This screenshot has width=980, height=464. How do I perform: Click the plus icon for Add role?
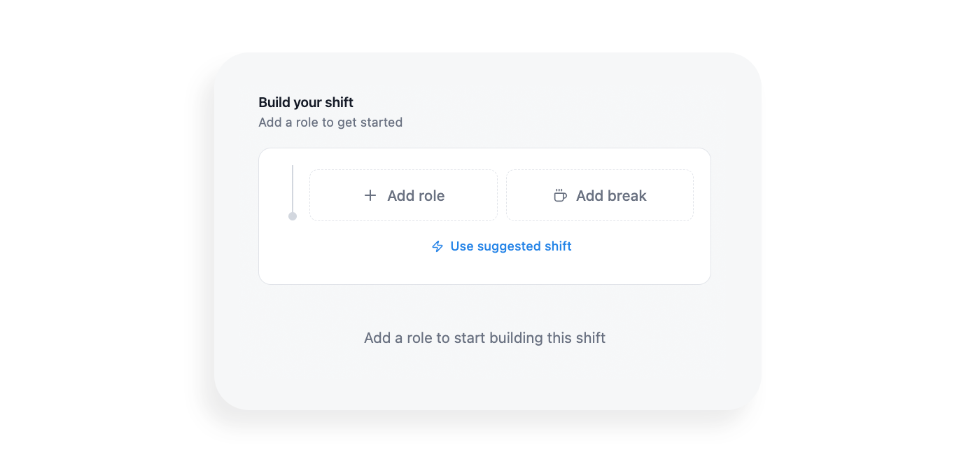tap(370, 196)
